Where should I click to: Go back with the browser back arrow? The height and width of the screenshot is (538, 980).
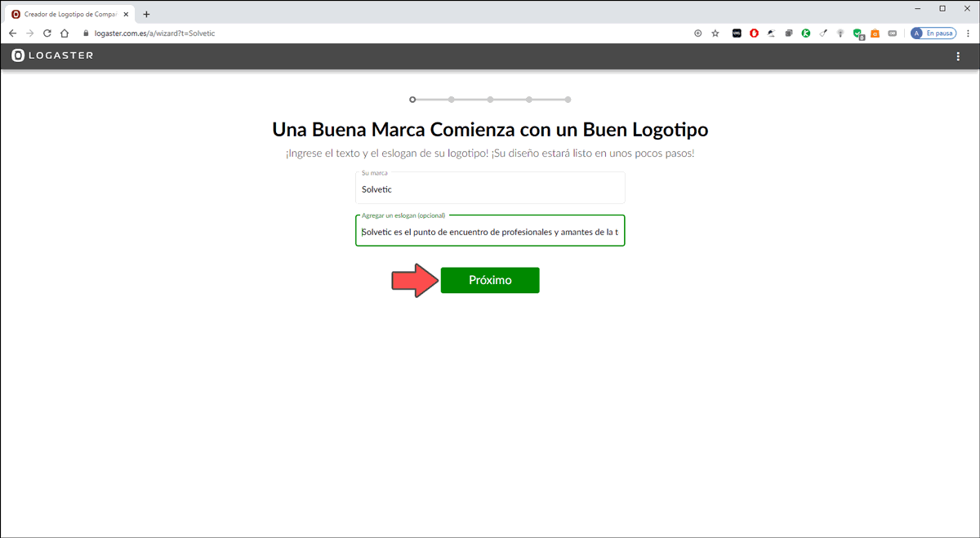pyautogui.click(x=12, y=33)
